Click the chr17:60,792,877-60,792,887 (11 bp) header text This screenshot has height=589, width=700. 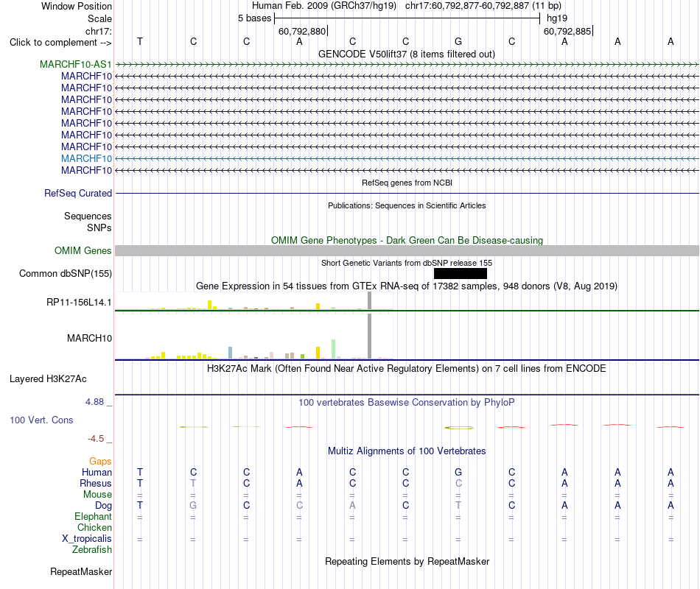[x=483, y=6]
